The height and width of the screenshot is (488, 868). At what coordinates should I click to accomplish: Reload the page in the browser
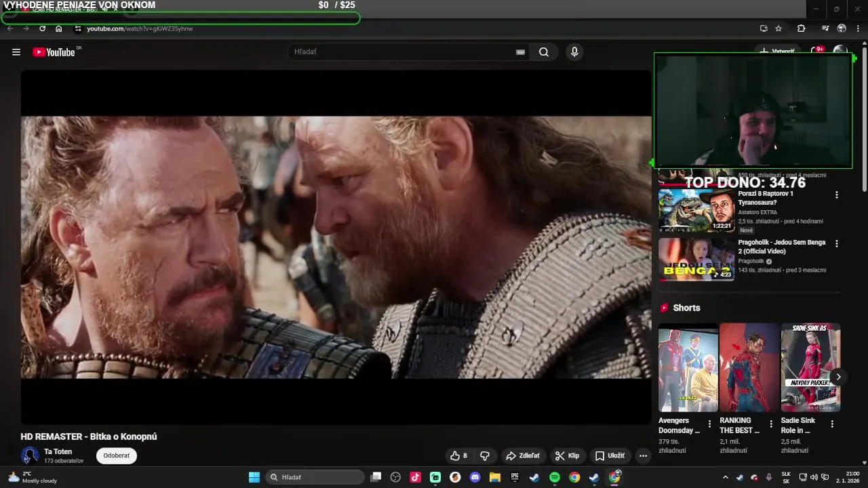tap(42, 28)
